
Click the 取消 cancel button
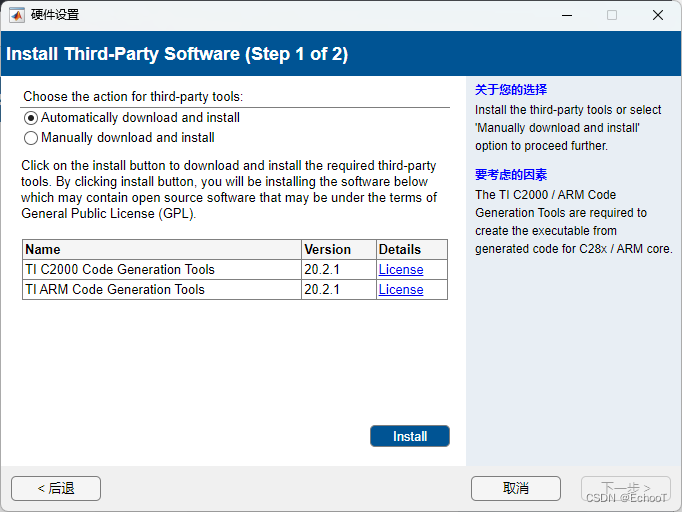(x=515, y=488)
